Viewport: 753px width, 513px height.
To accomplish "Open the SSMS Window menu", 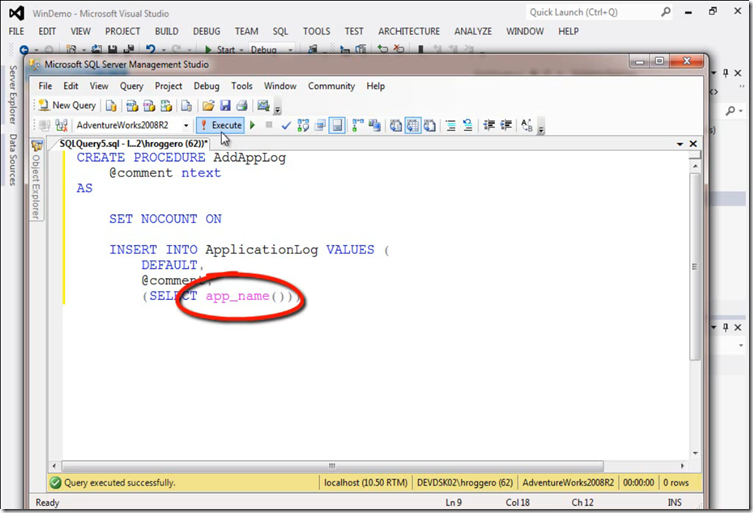I will pos(280,86).
